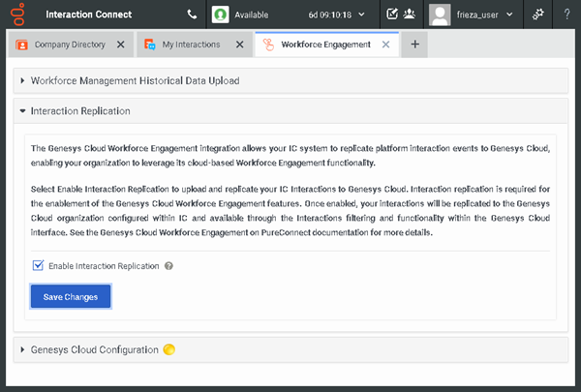Screen dimensions: 581x392
Task: Click the green Available status icon
Action: [x=221, y=15]
